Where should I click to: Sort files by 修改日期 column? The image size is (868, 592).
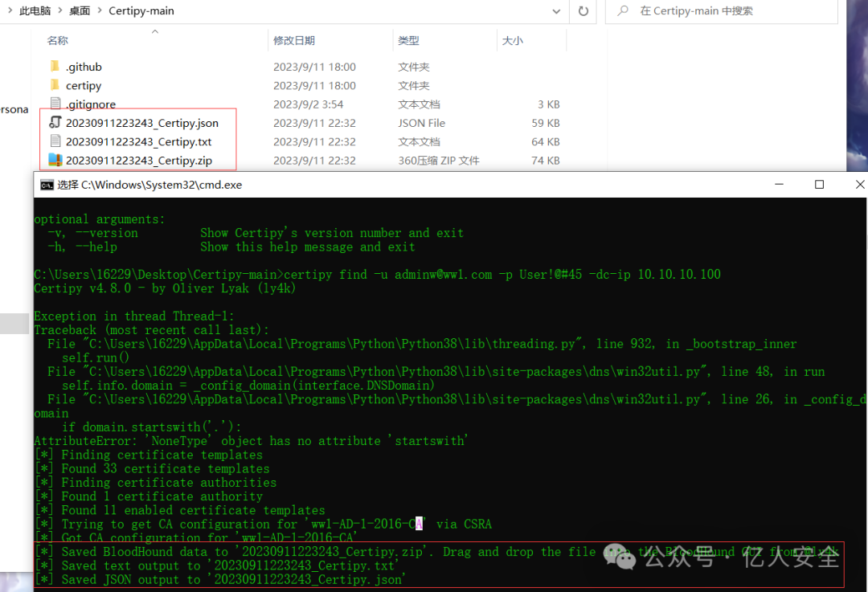tap(294, 40)
